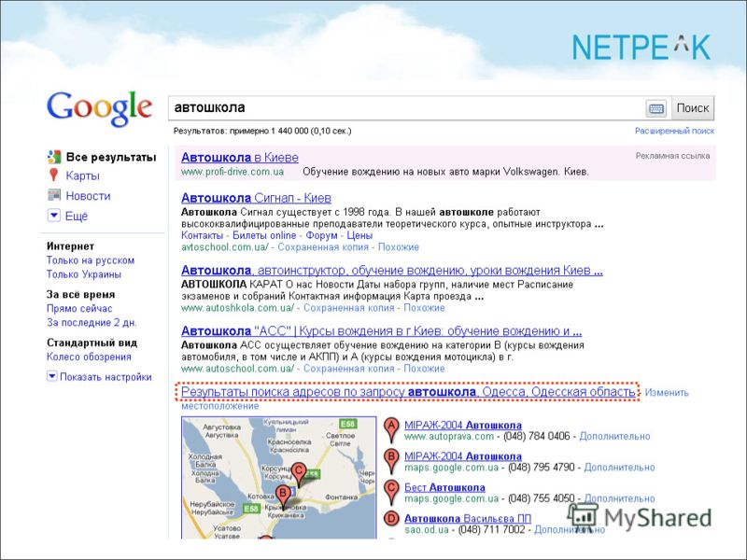Filter by Только Украины
The width and height of the screenshot is (747, 560).
(84, 274)
